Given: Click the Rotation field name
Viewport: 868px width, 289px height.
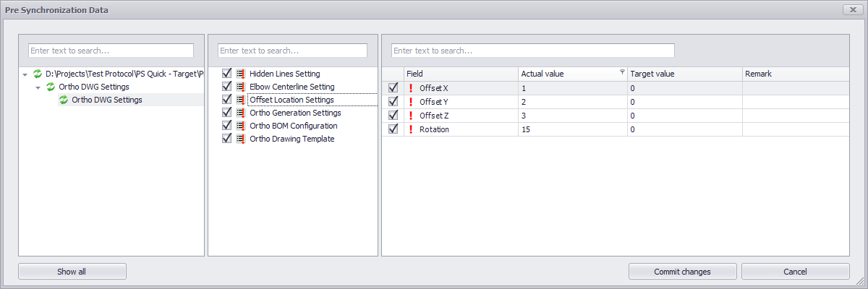Looking at the screenshot, I should [x=434, y=129].
